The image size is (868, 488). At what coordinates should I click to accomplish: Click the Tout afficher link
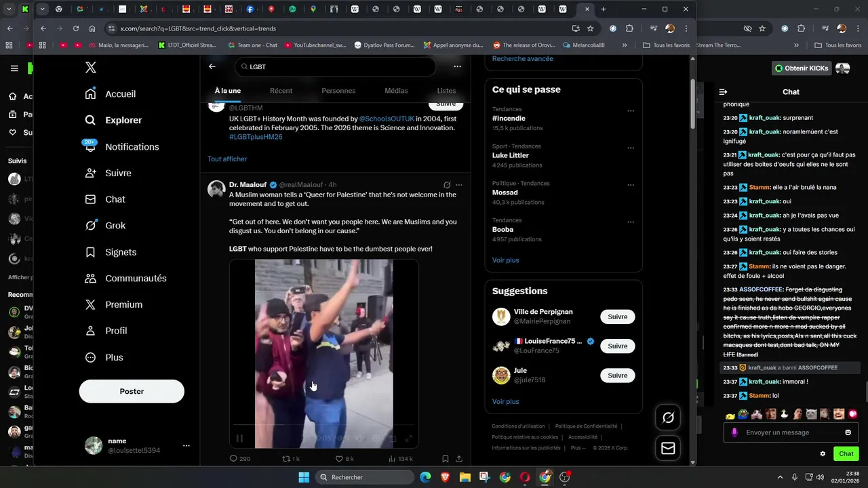pos(227,159)
